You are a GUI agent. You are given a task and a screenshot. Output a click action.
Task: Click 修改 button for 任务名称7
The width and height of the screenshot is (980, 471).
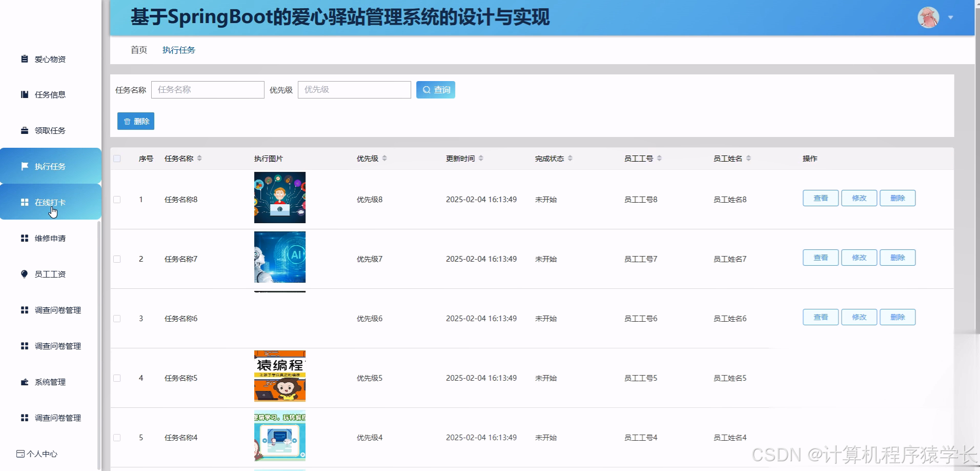[x=859, y=258]
